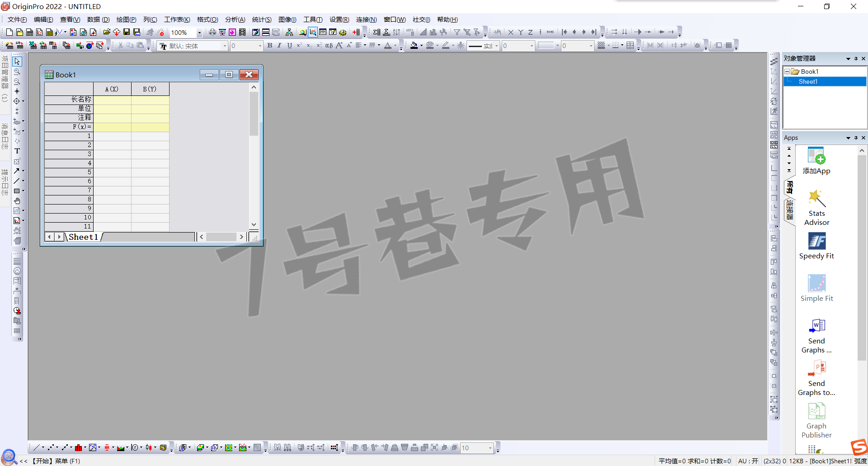
Task: Click the Line plot icon on bottom toolbar
Action: click(37, 447)
